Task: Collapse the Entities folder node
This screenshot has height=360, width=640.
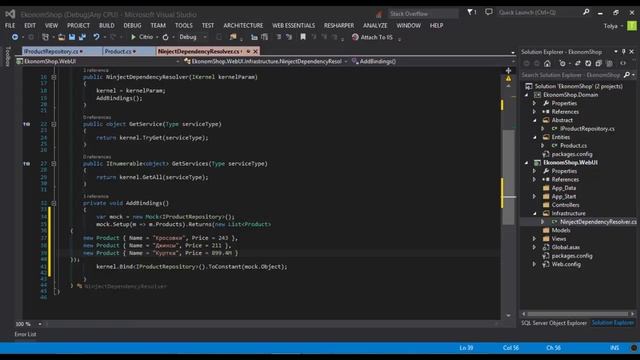Action: click(535, 137)
